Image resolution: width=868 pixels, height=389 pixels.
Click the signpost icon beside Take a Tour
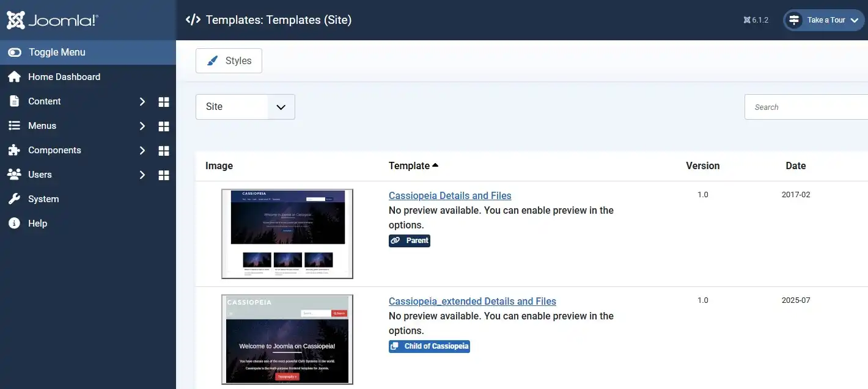[794, 20]
